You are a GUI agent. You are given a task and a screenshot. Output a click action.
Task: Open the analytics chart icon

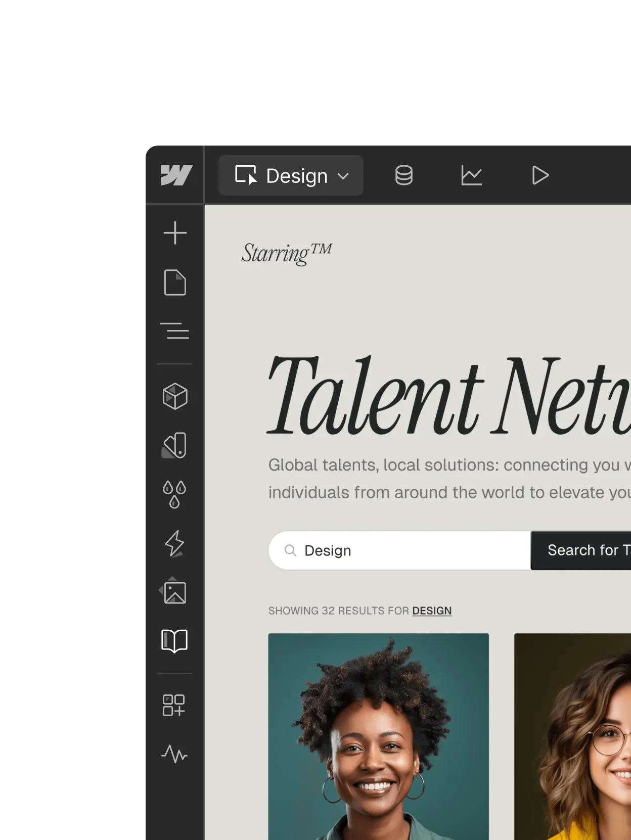click(x=471, y=175)
